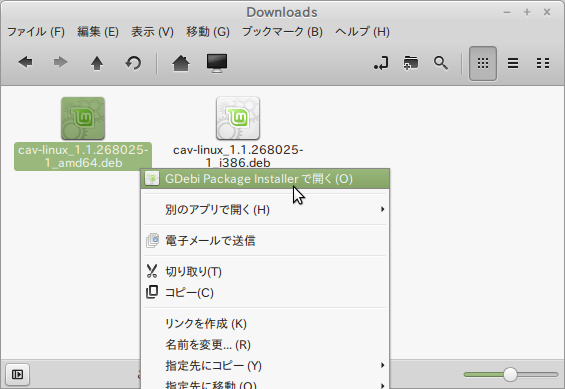The image size is (565, 389).
Task: Select 名前を変更... (R)
Action: 265,345
